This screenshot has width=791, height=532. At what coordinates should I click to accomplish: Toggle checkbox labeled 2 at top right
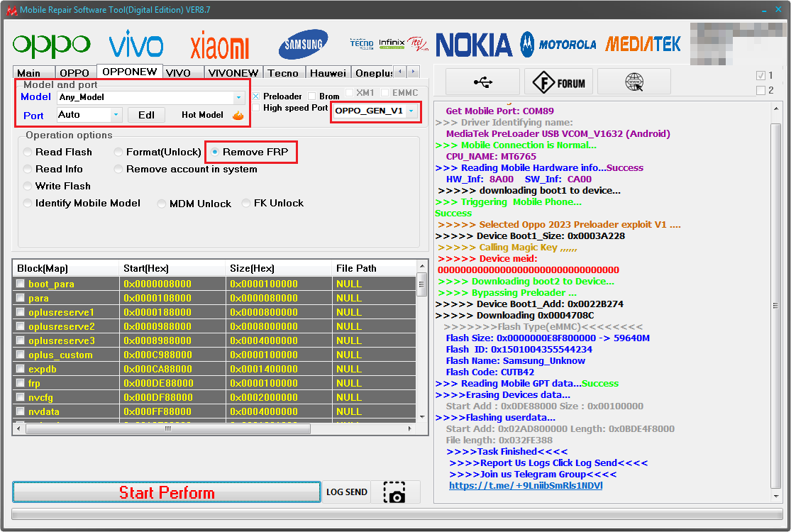click(x=760, y=90)
